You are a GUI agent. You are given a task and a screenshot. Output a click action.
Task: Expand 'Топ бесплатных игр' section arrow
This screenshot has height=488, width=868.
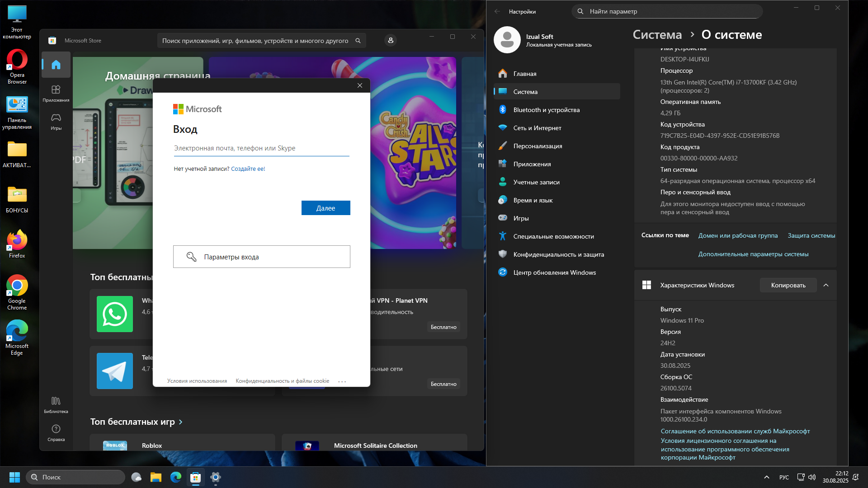[x=181, y=422]
